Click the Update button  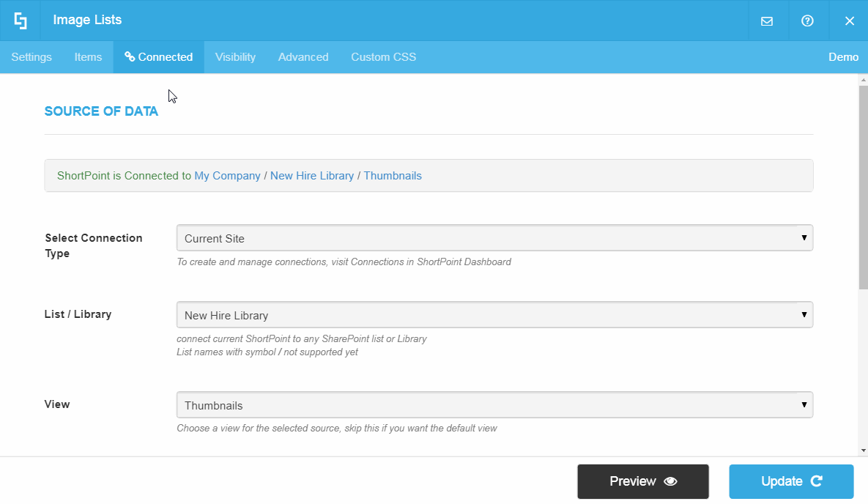click(x=791, y=481)
